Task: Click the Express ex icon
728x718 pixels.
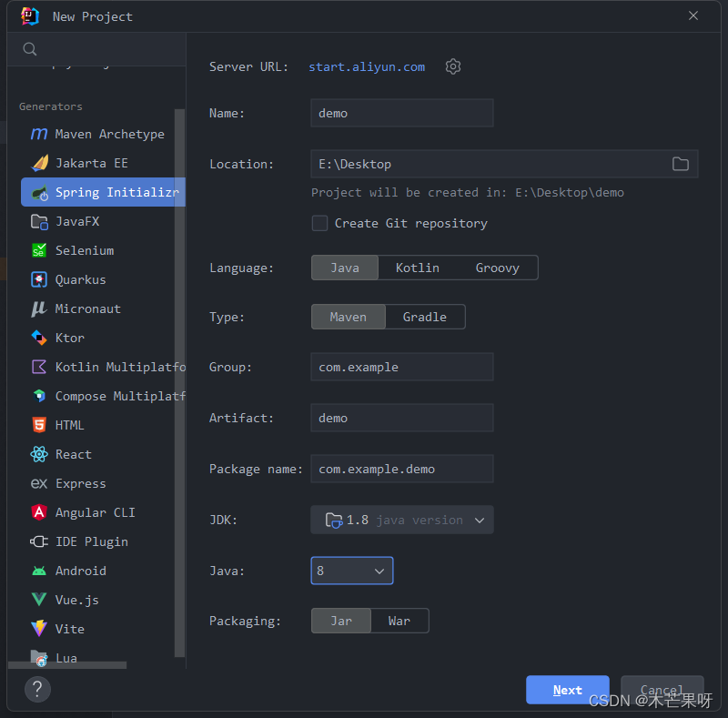Action: [39, 483]
